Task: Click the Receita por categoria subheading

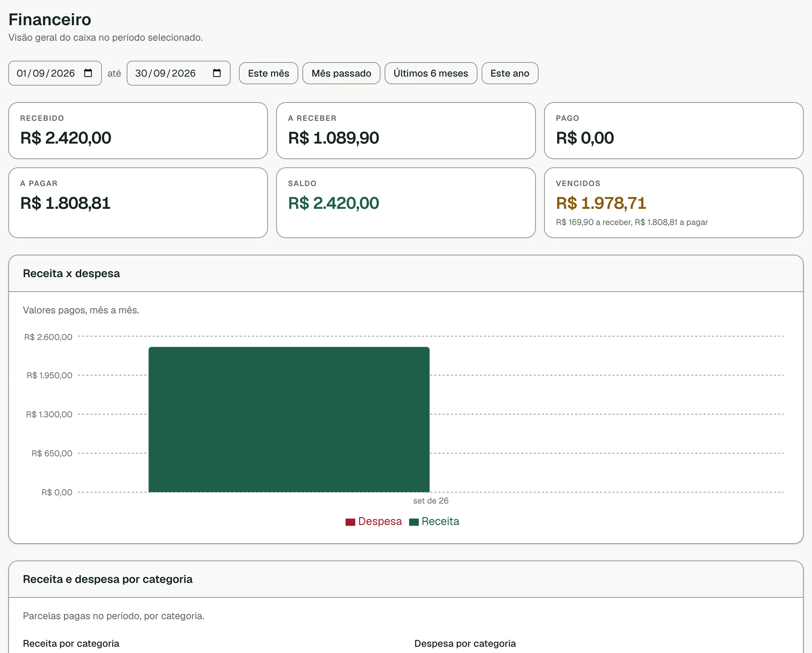Action: click(x=71, y=644)
